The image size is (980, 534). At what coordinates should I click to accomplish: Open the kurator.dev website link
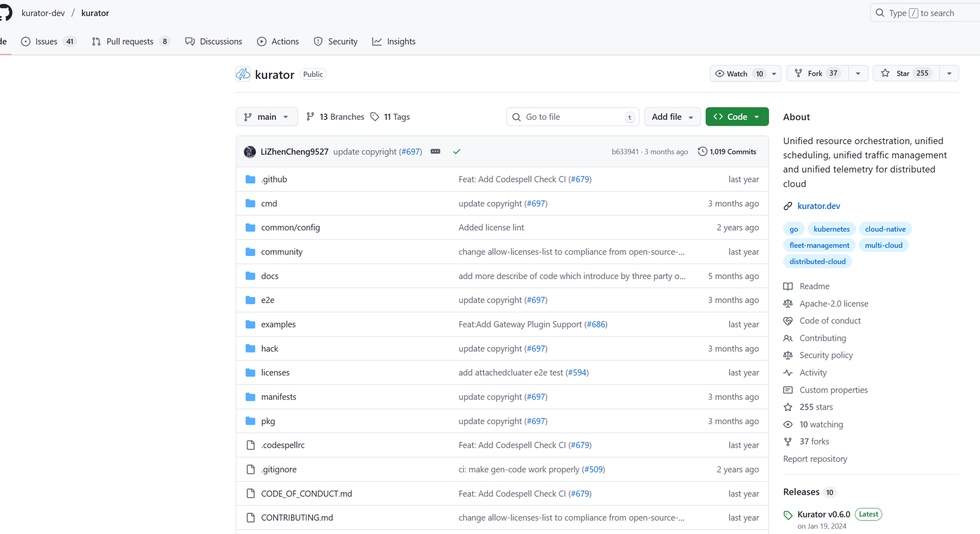click(818, 206)
